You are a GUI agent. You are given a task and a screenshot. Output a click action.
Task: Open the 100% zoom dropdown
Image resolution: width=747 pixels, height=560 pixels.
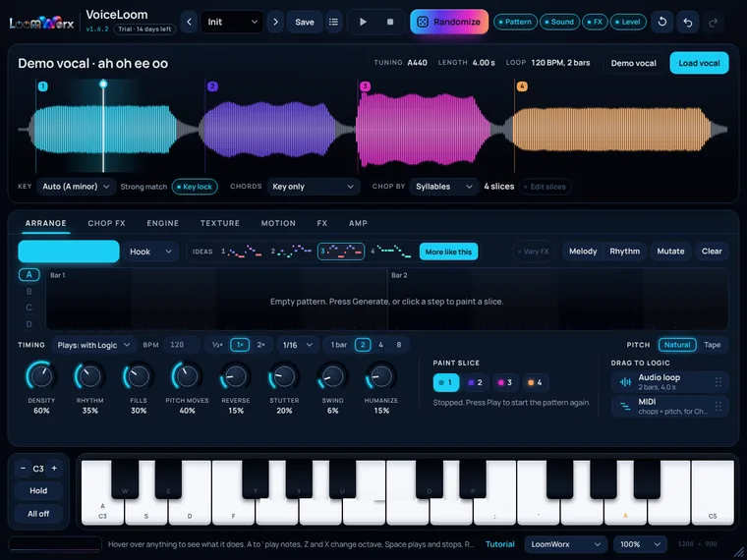coord(640,544)
